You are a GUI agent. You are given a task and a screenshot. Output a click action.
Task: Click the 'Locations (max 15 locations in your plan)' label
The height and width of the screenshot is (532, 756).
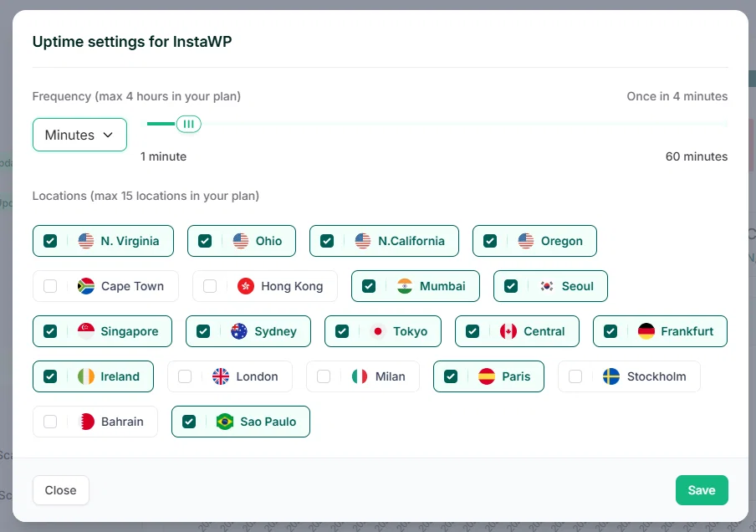point(146,196)
